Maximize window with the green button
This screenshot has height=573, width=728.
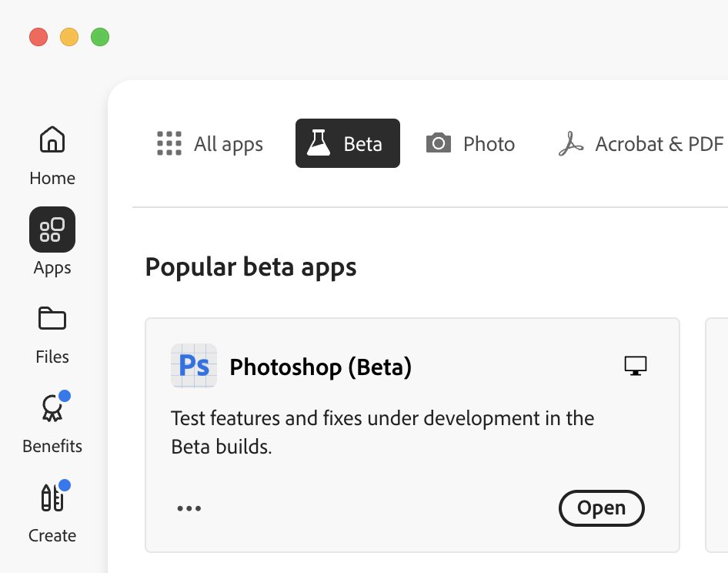point(100,37)
